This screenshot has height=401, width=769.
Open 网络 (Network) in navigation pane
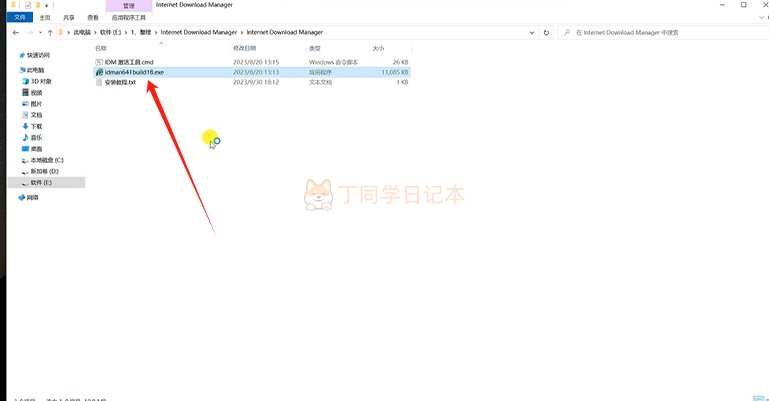28,197
